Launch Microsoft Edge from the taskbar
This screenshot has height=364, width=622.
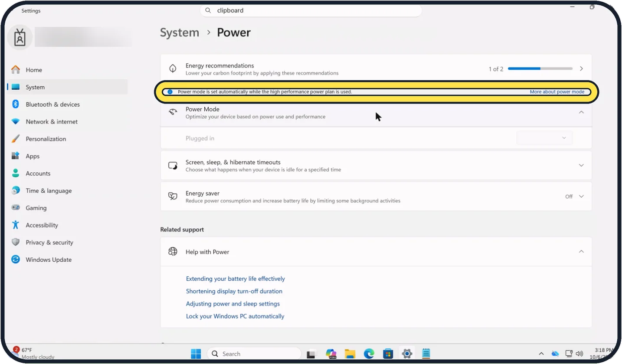(x=369, y=354)
